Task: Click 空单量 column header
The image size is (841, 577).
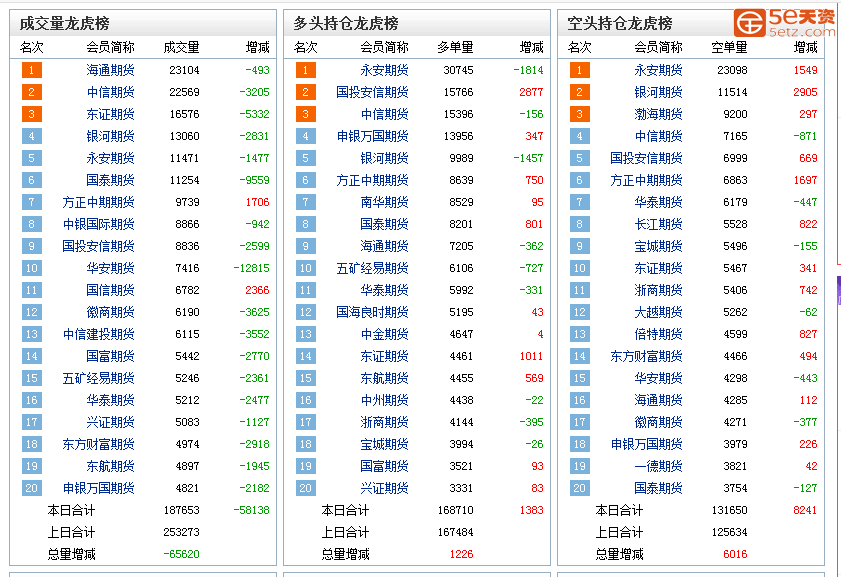Action: point(729,48)
